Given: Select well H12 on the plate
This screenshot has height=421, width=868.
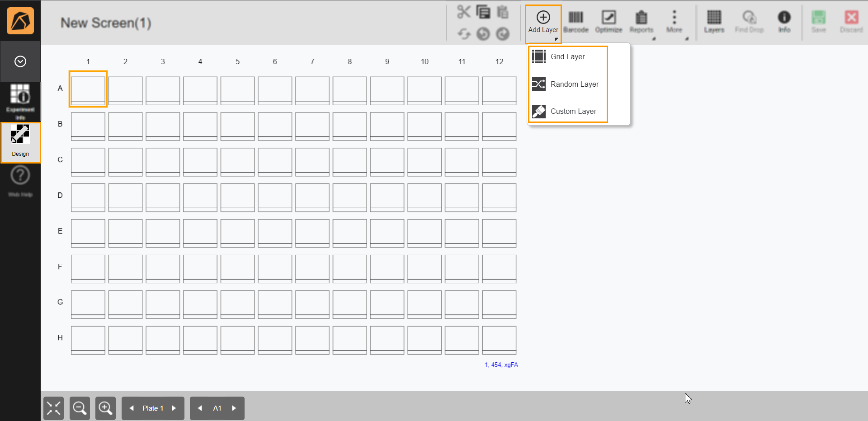Looking at the screenshot, I should pyautogui.click(x=499, y=340).
